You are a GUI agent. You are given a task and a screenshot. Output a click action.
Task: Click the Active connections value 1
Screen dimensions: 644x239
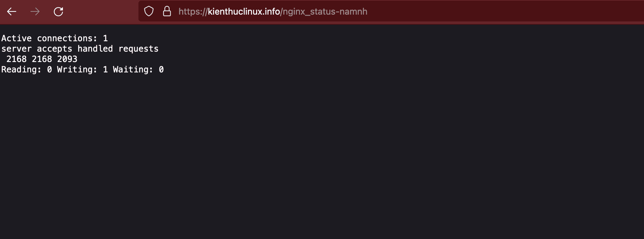click(105, 38)
